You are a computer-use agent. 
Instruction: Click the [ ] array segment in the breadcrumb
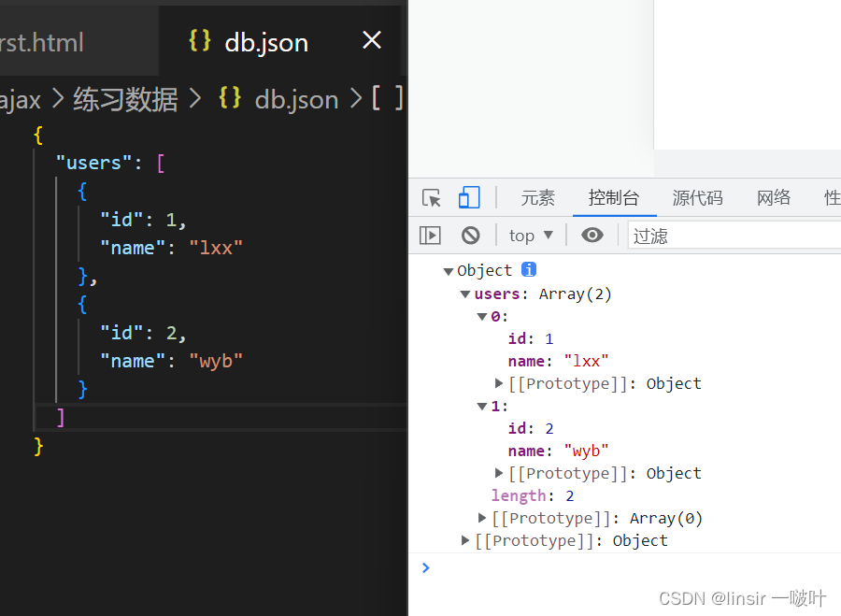click(x=388, y=98)
